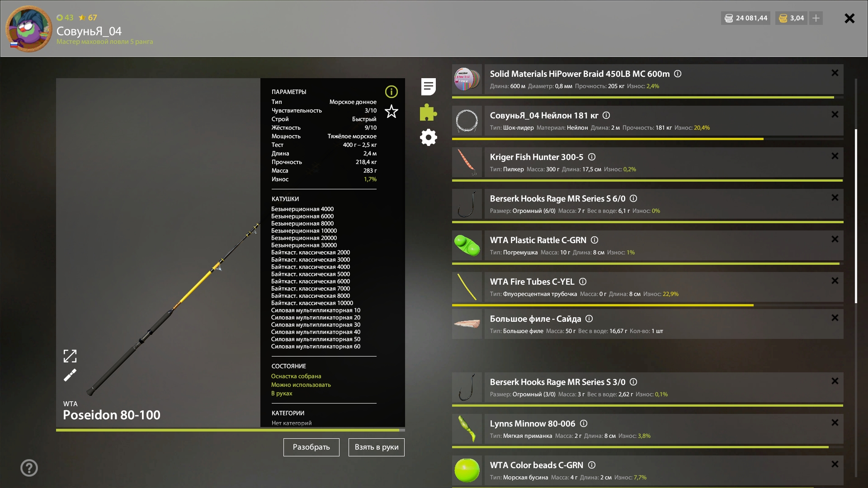
Task: Show info for Kriger Fish Hunter 300-5
Action: (592, 157)
